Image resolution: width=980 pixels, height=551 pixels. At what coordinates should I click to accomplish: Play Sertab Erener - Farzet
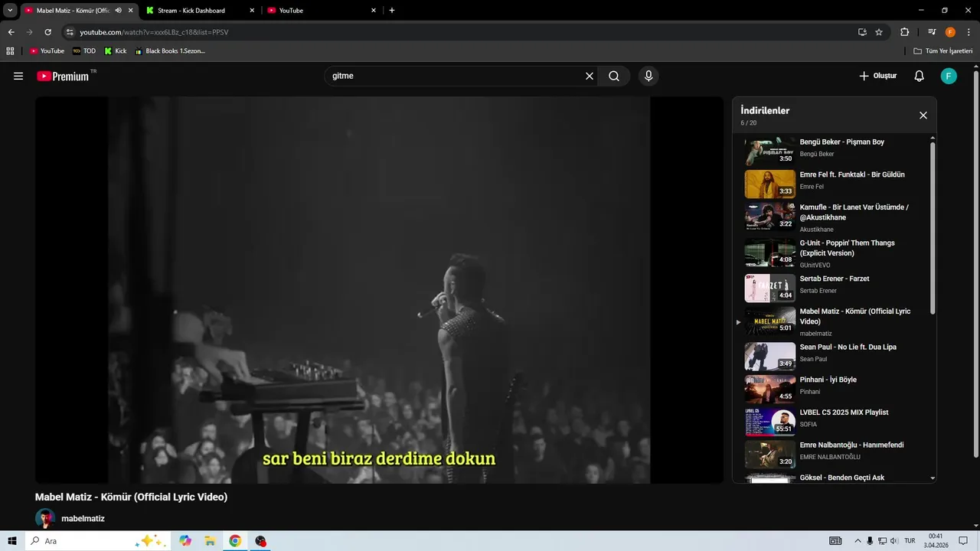835,288
